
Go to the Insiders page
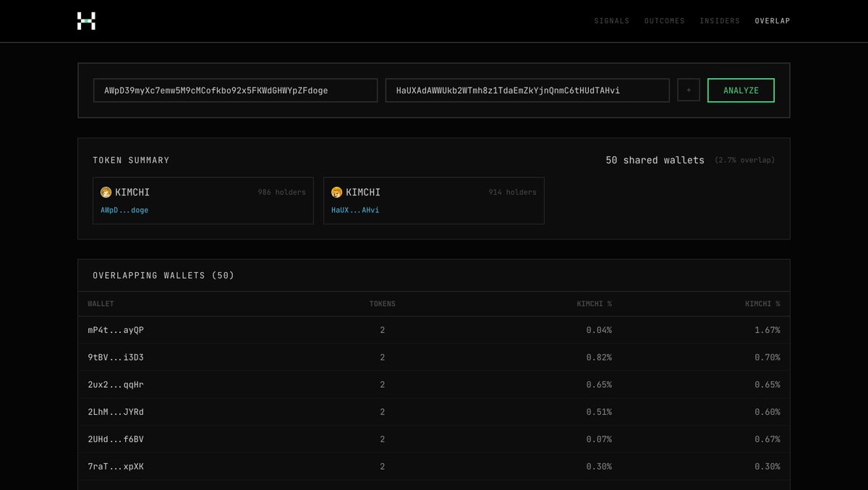tap(720, 21)
